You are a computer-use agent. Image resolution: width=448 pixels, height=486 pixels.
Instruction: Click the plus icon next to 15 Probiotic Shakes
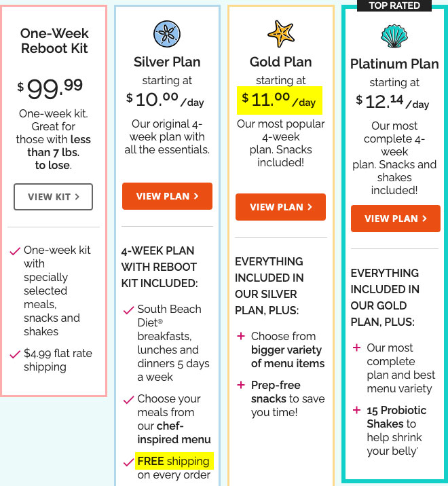(356, 410)
